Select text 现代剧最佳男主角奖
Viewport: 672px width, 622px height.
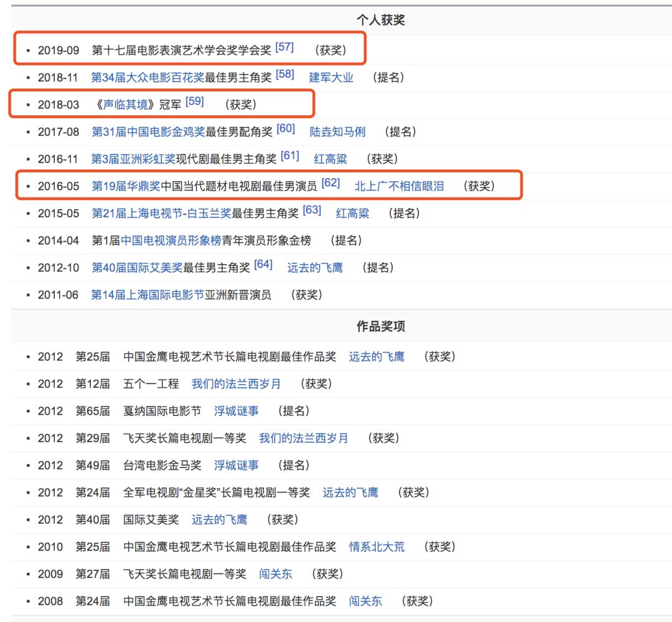[x=226, y=159]
